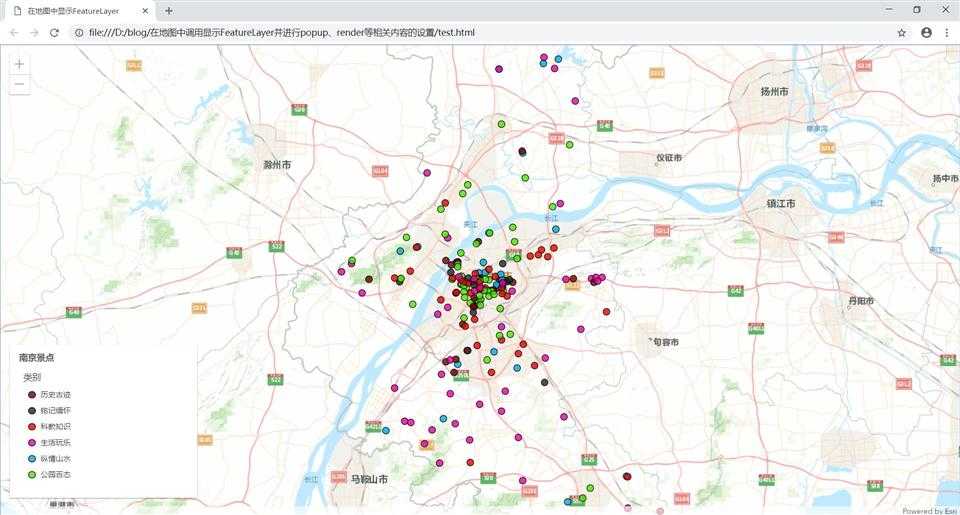Close the FeatureLayer browser tab
The width and height of the screenshot is (960, 515).
[x=145, y=11]
